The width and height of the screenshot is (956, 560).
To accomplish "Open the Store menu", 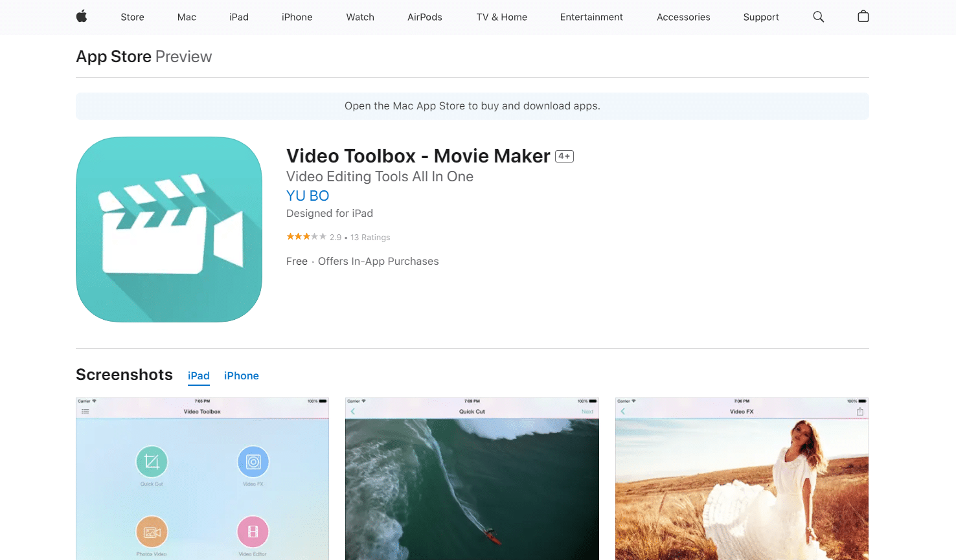I will (132, 17).
